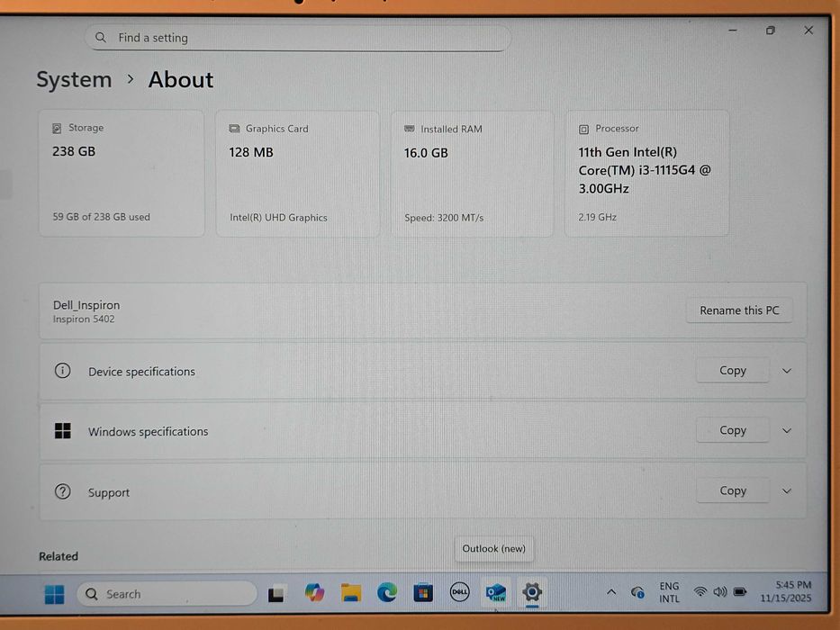Expand the Windows specifications chevron
The image size is (840, 630).
point(786,431)
